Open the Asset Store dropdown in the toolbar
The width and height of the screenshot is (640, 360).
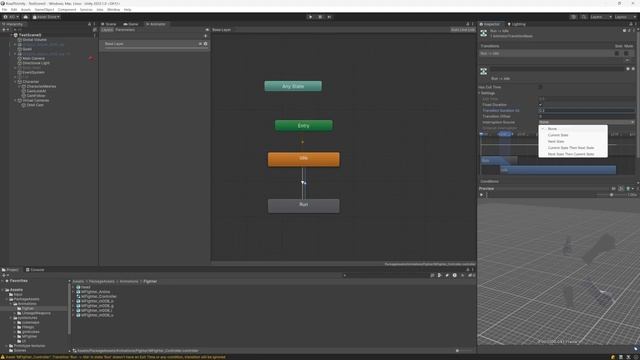[x=46, y=17]
